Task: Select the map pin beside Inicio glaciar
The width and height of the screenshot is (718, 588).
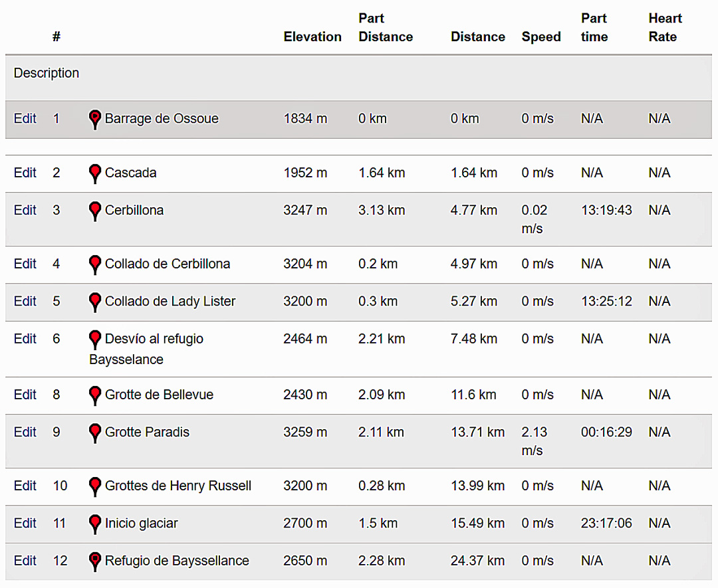Action: pyautogui.click(x=95, y=524)
